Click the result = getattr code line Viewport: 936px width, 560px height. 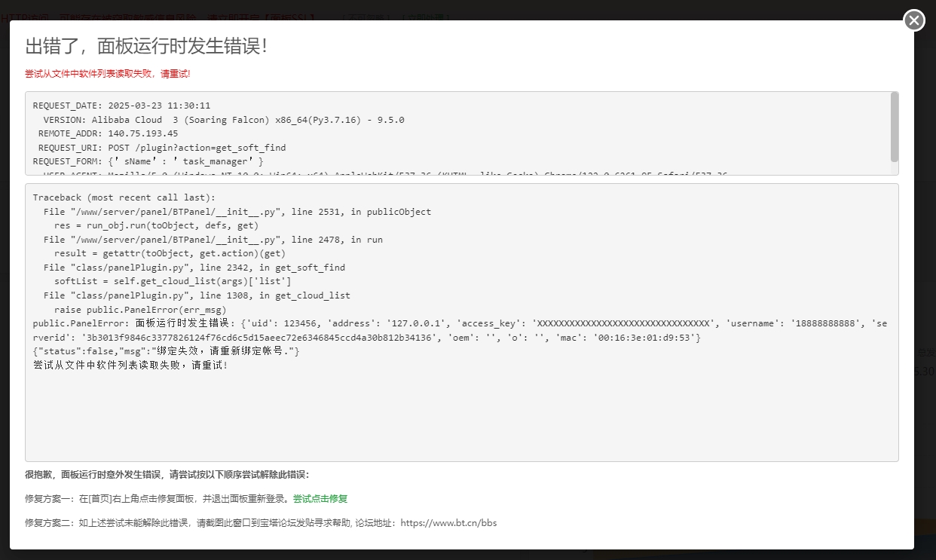tap(170, 253)
